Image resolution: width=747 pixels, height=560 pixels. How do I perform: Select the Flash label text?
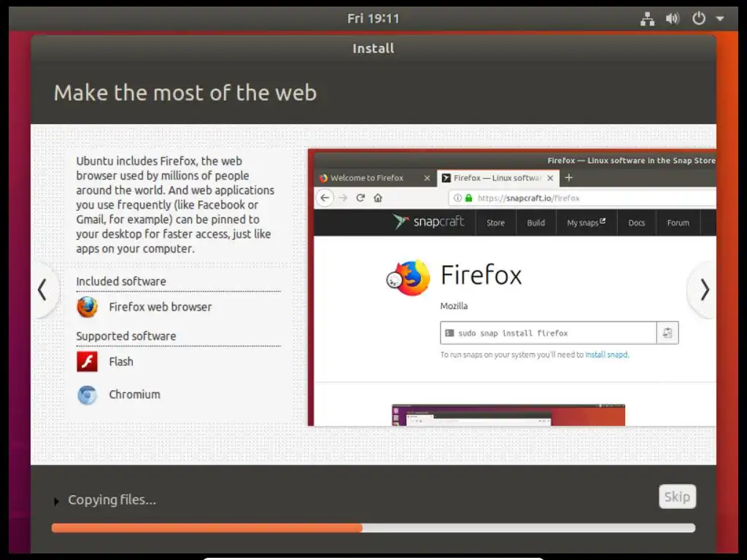click(121, 362)
